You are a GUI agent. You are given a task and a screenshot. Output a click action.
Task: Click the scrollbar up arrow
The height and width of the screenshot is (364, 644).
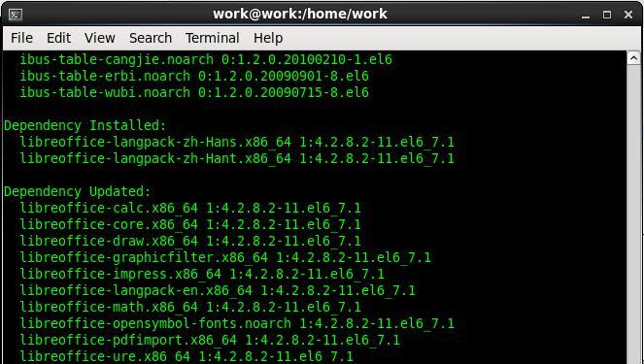(633, 58)
